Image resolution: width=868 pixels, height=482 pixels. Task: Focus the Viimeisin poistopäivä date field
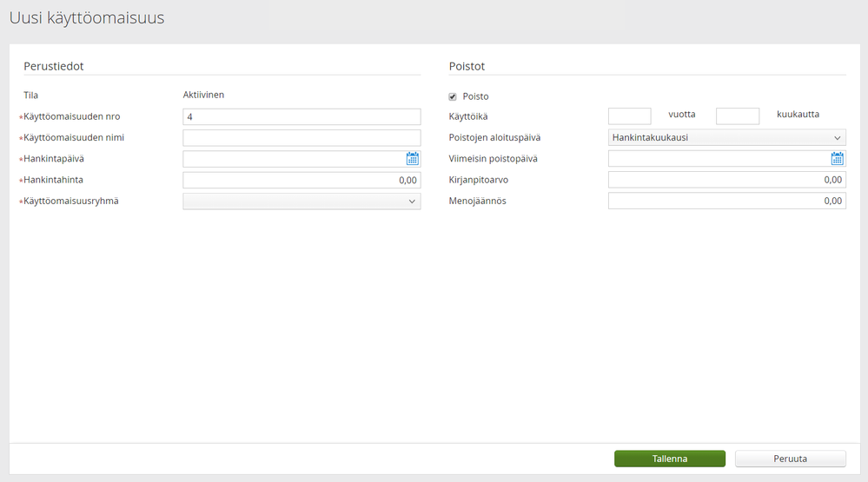click(718, 159)
